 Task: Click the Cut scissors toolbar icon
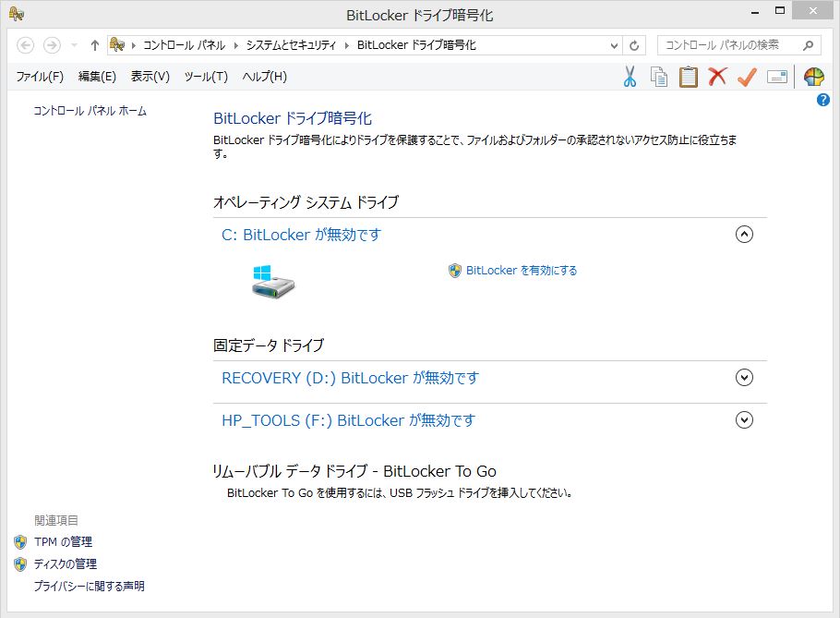pyautogui.click(x=630, y=77)
